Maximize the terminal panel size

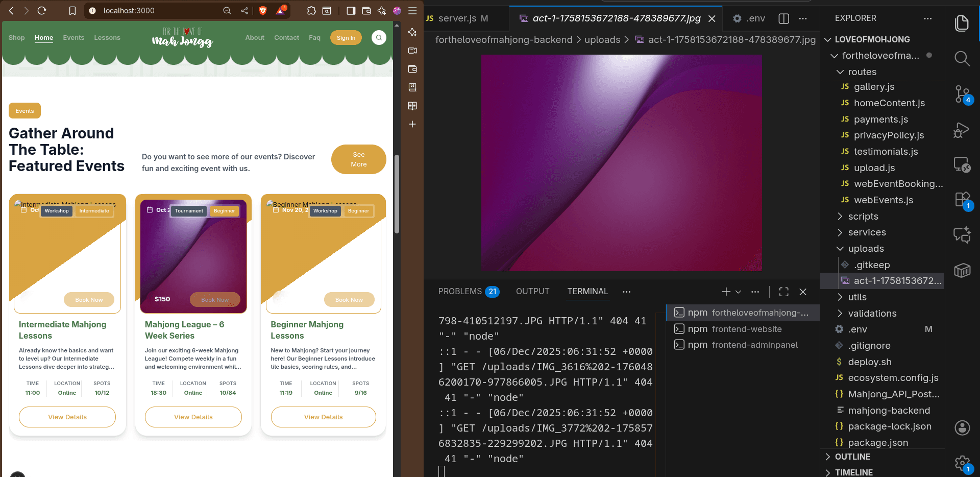pyautogui.click(x=783, y=292)
